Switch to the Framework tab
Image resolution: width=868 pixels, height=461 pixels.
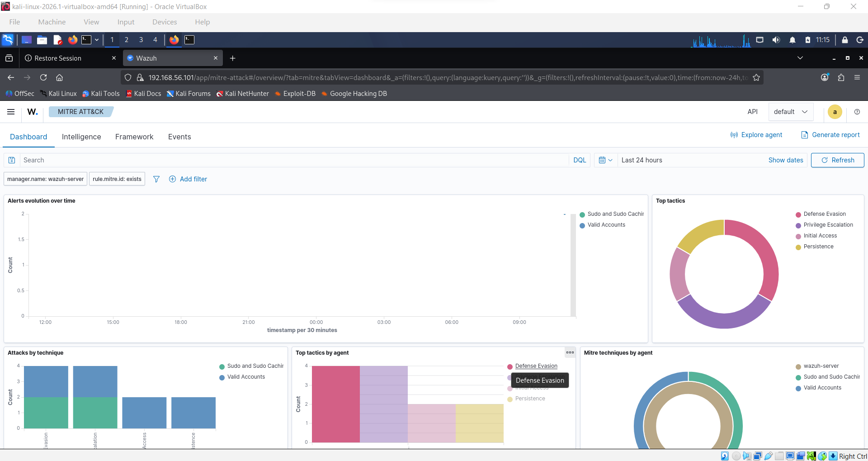pos(134,137)
